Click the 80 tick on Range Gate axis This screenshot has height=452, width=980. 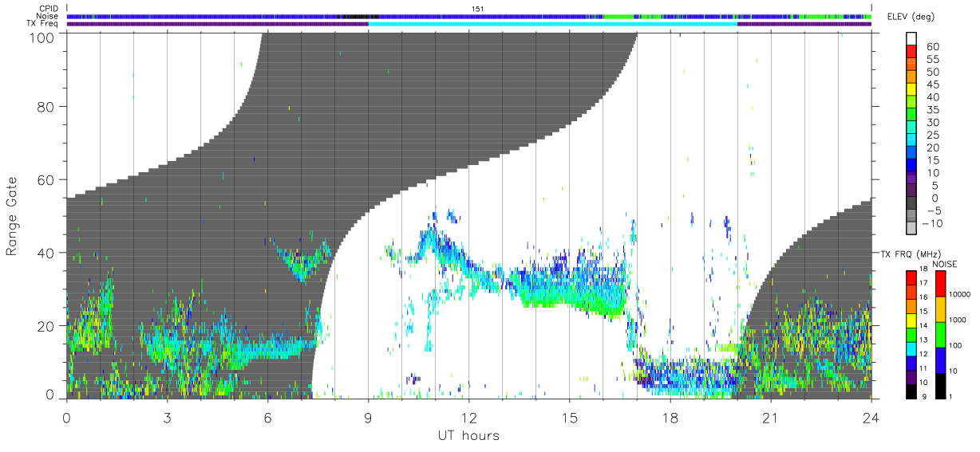click(x=45, y=106)
